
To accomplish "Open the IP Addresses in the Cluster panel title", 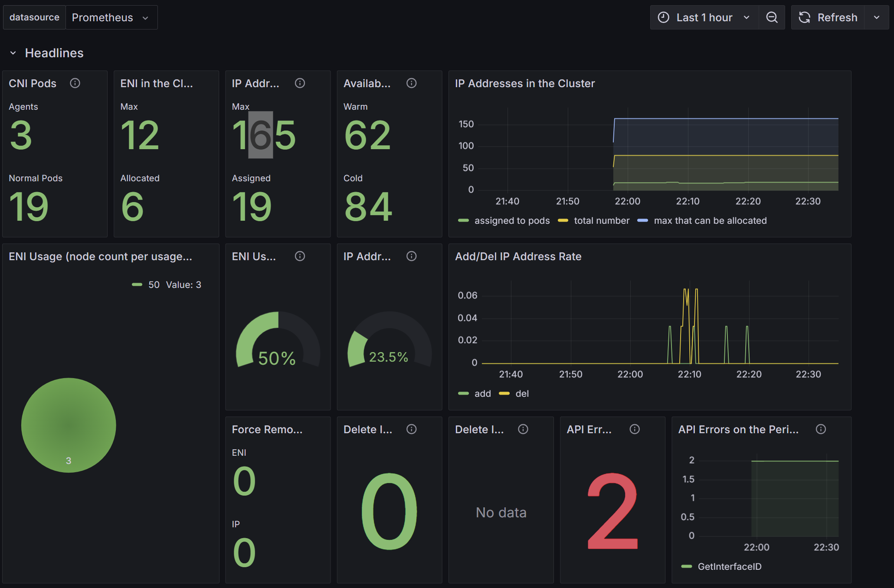I will click(x=525, y=83).
